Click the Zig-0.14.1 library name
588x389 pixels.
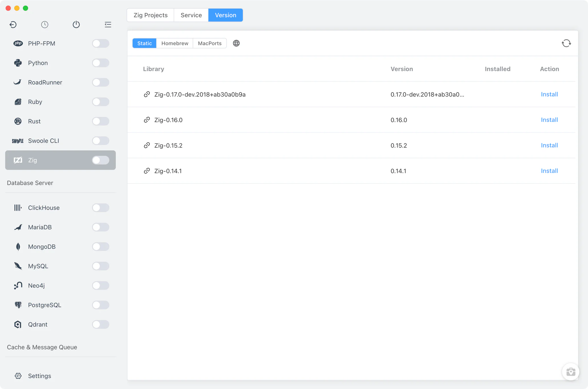[x=168, y=171]
